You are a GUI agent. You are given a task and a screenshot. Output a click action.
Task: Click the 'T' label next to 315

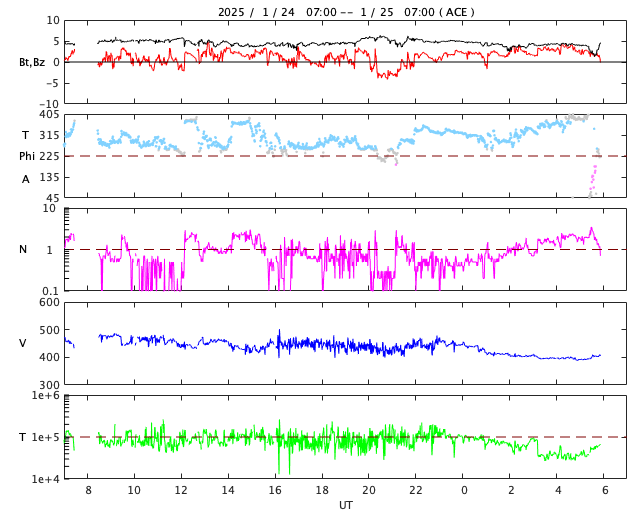pyautogui.click(x=25, y=135)
